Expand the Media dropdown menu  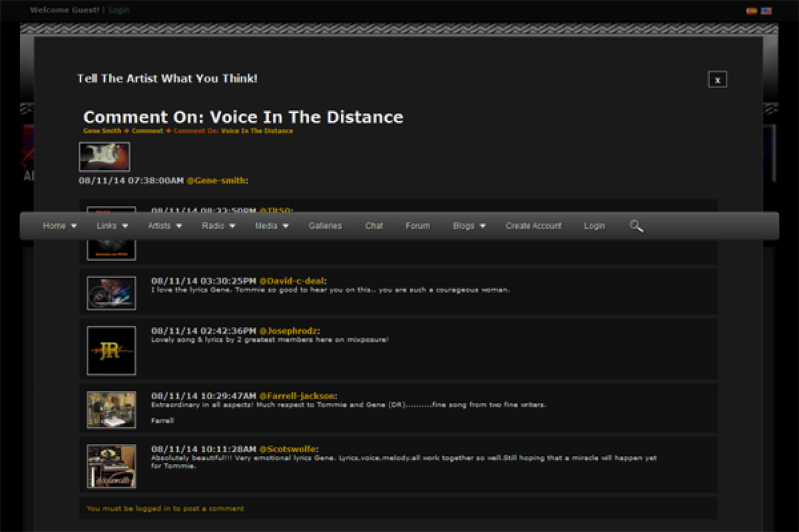(x=272, y=226)
